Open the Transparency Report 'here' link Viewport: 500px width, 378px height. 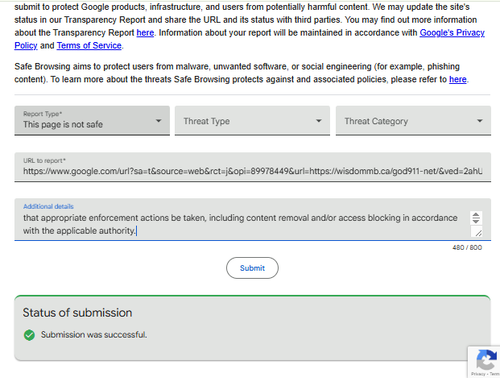click(145, 33)
